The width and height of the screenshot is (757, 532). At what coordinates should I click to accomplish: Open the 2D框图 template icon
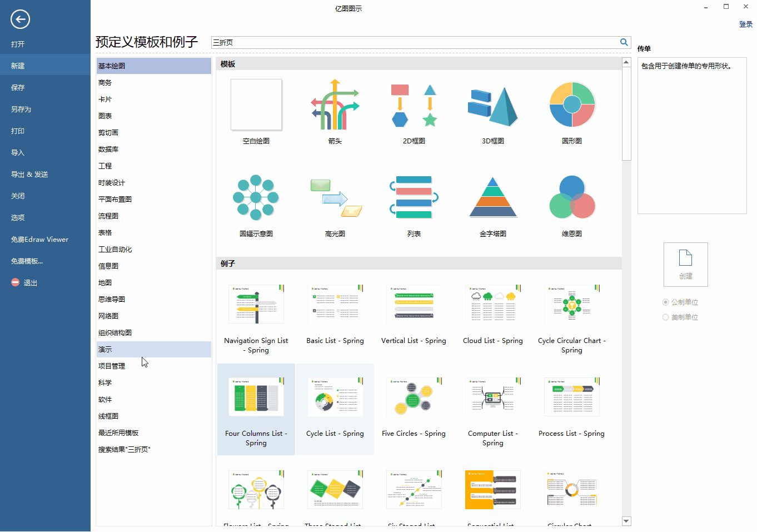point(414,105)
